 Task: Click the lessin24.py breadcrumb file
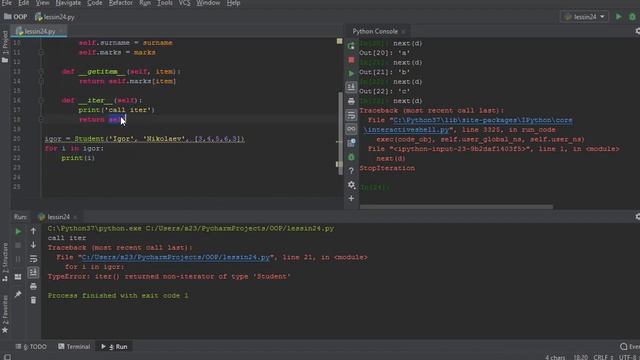(x=55, y=17)
